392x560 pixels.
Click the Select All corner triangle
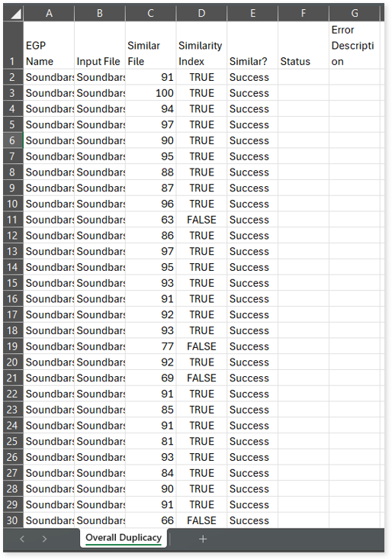pos(13,14)
